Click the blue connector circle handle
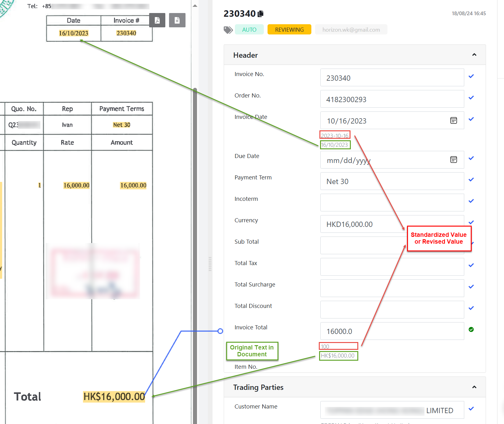 (220, 331)
